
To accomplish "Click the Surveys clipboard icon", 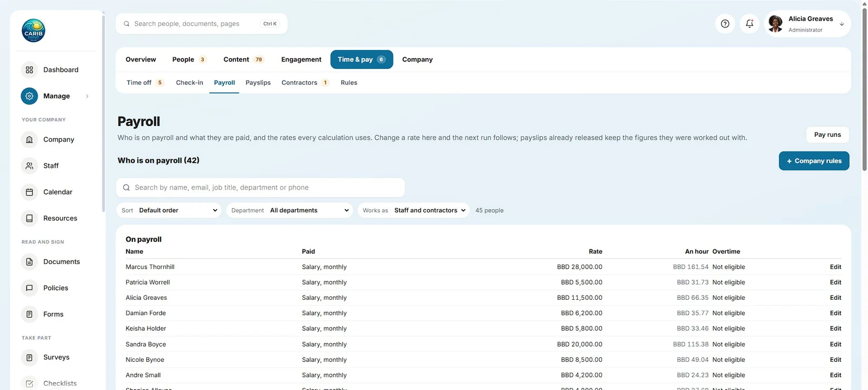I will (29, 357).
